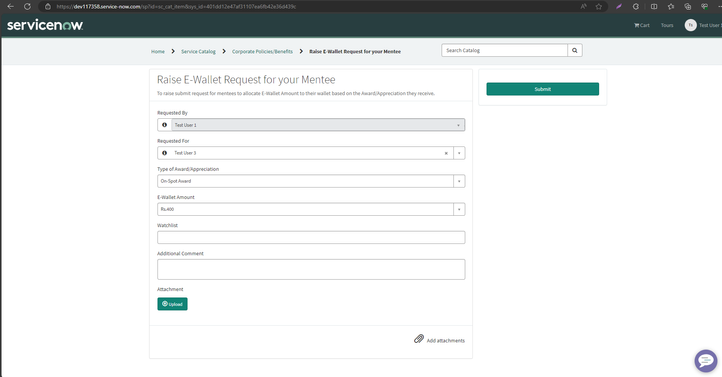The width and height of the screenshot is (722, 377).
Task: Click the Submit button
Action: pos(542,89)
